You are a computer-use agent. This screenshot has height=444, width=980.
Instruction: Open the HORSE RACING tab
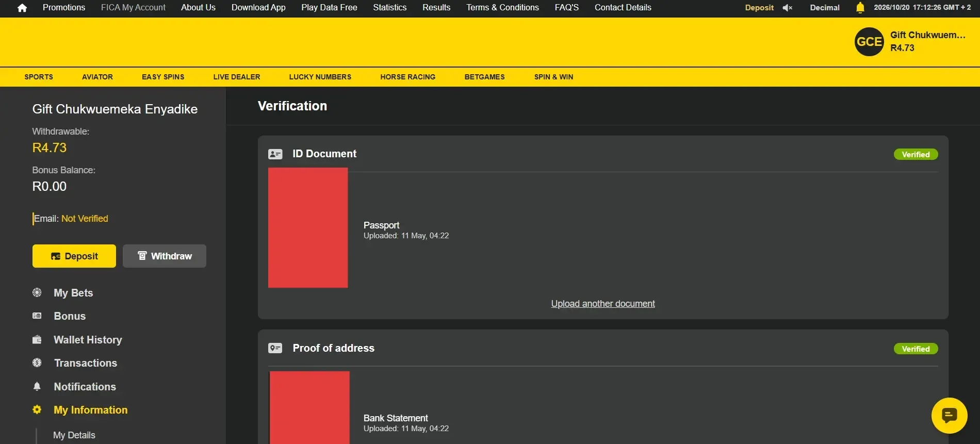tap(408, 77)
